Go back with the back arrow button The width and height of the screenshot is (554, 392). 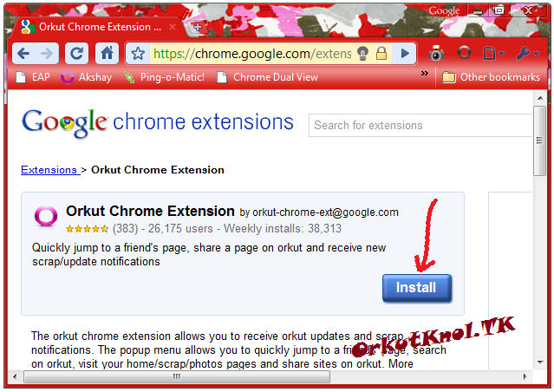(x=23, y=54)
